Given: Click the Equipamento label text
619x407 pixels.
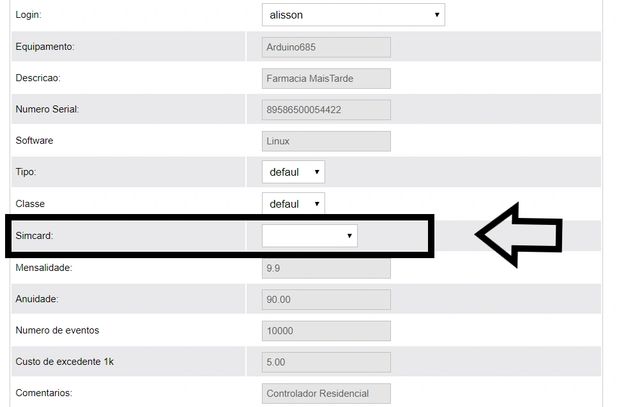Looking at the screenshot, I should (45, 47).
